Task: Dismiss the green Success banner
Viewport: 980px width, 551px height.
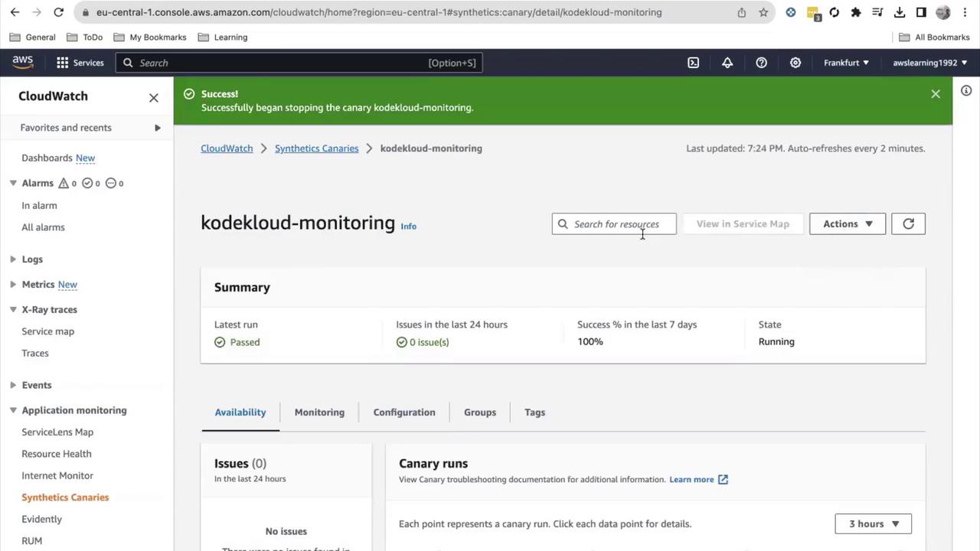Action: pos(936,94)
